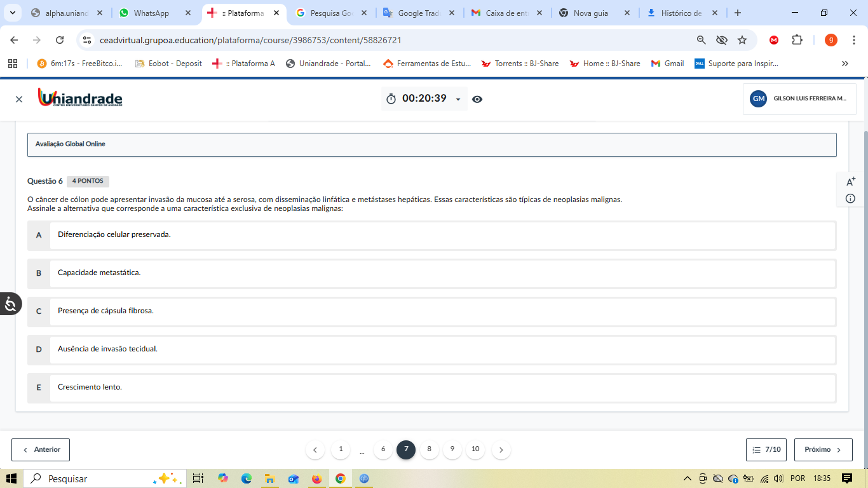Bookmark this page with the star icon
The width and height of the screenshot is (868, 488).
click(x=742, y=40)
